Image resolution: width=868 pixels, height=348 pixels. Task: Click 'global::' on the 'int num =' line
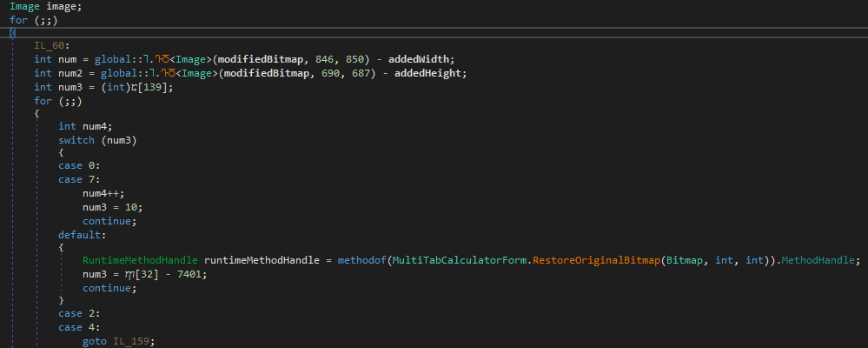(x=119, y=59)
